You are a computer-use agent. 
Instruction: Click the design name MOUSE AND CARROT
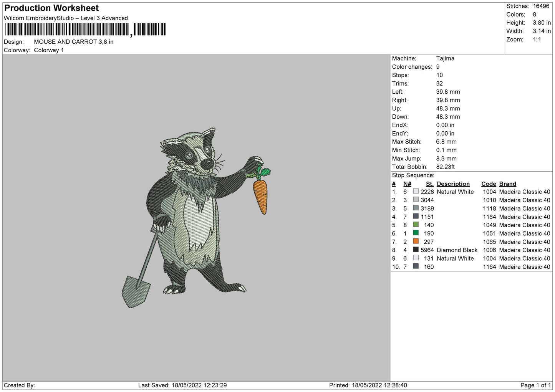click(x=65, y=42)
